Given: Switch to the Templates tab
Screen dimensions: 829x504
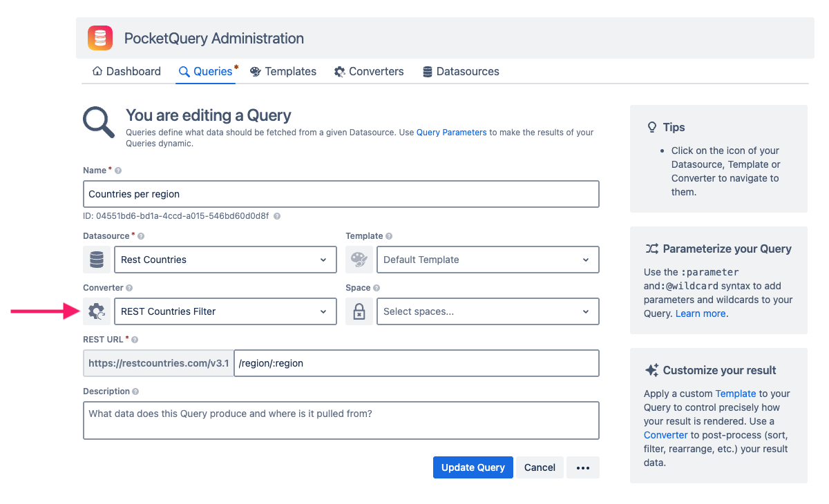Looking at the screenshot, I should (283, 71).
